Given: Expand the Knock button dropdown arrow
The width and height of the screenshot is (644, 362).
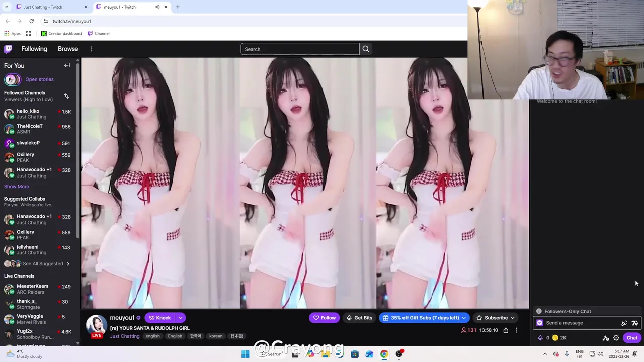Looking at the screenshot, I should pyautogui.click(x=180, y=318).
